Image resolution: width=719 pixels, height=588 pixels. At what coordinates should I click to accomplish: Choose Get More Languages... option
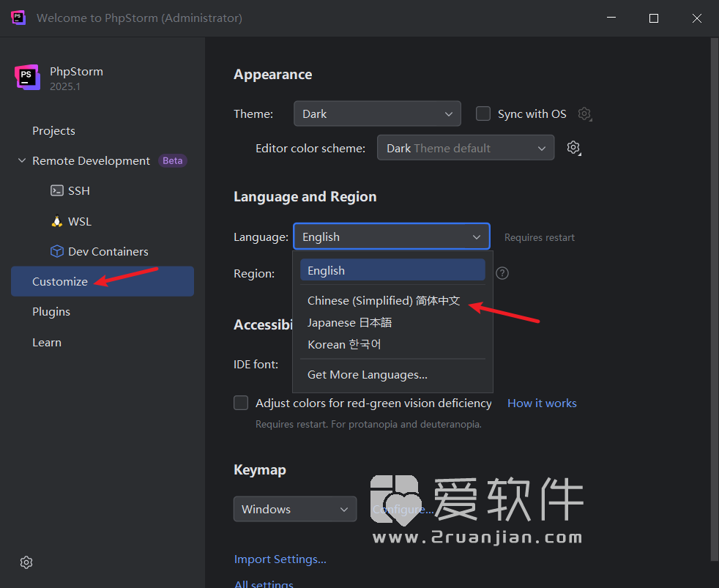point(392,375)
